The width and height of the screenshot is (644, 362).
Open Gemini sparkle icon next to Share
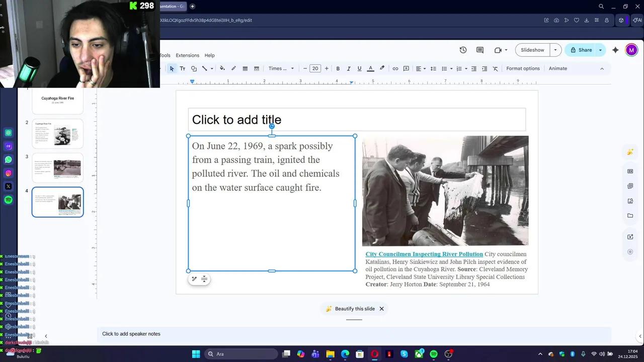click(615, 50)
